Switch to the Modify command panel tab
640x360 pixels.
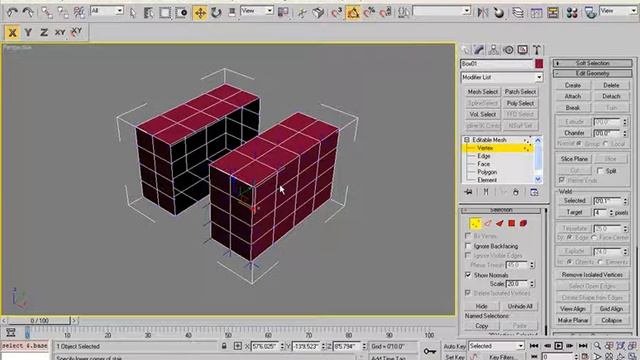tap(479, 50)
